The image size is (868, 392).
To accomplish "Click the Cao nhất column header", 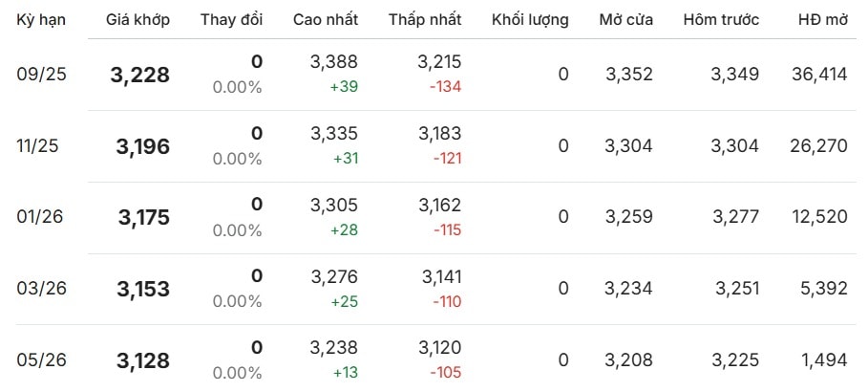I will pos(326,20).
